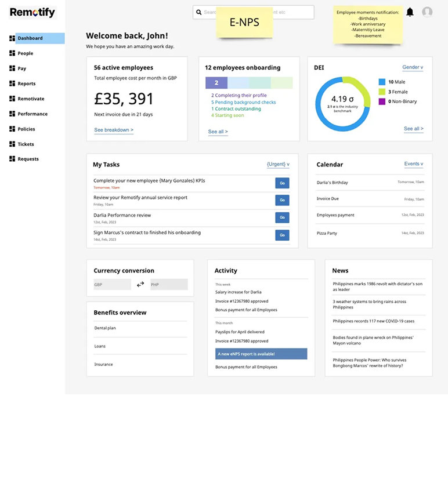The height and width of the screenshot is (490, 448).
Task: Expand the Events dropdown in Calendar
Action: pos(414,164)
